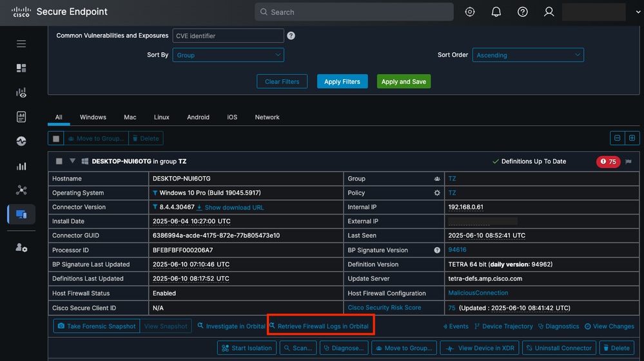Open the Outbreak Control sidebar icon
644x361 pixels.
[x=21, y=117]
